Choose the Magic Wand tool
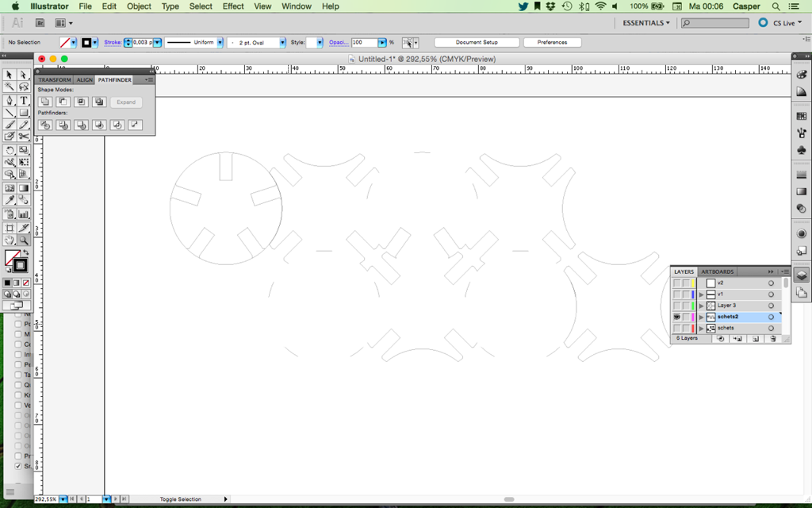Screen dimensions: 812x508 point(9,87)
